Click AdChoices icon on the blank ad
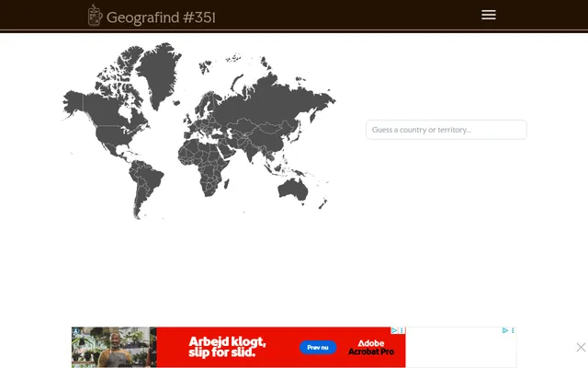588x368 pixels. pos(504,330)
